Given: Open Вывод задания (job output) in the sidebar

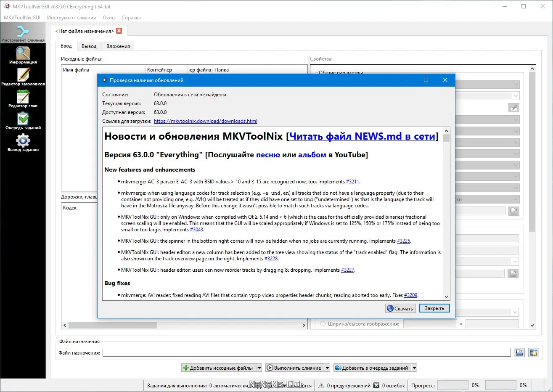Looking at the screenshot, I should pyautogui.click(x=23, y=143).
